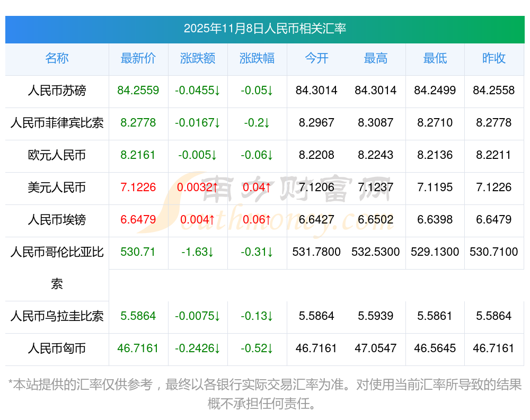The image size is (530, 420).
Task: Click open value 8.2967
Action: point(316,123)
